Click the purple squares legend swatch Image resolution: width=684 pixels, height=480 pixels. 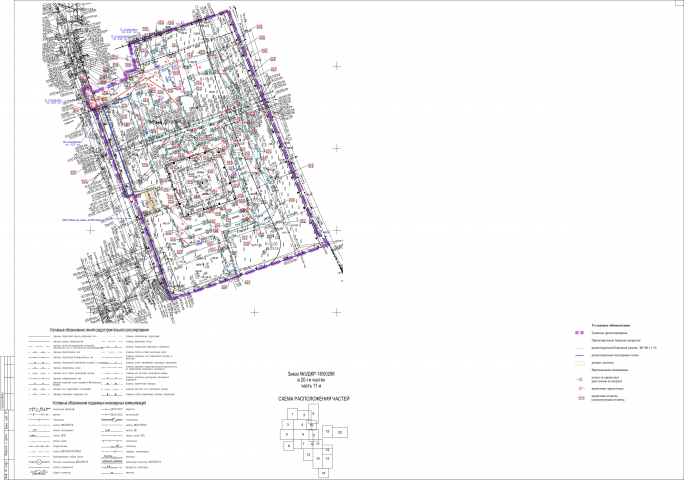[579, 333]
